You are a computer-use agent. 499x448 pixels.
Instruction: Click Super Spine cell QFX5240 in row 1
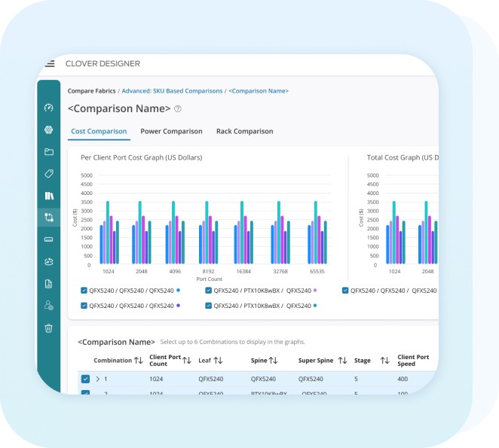point(311,379)
